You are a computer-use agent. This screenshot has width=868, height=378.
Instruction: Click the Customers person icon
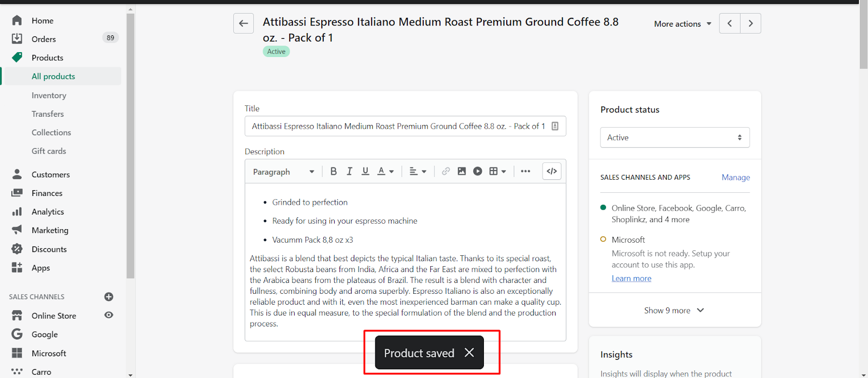click(x=17, y=174)
